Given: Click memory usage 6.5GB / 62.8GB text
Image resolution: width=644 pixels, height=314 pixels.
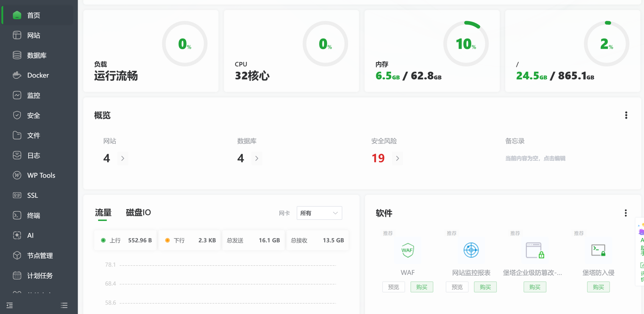Looking at the screenshot, I should pos(409,76).
